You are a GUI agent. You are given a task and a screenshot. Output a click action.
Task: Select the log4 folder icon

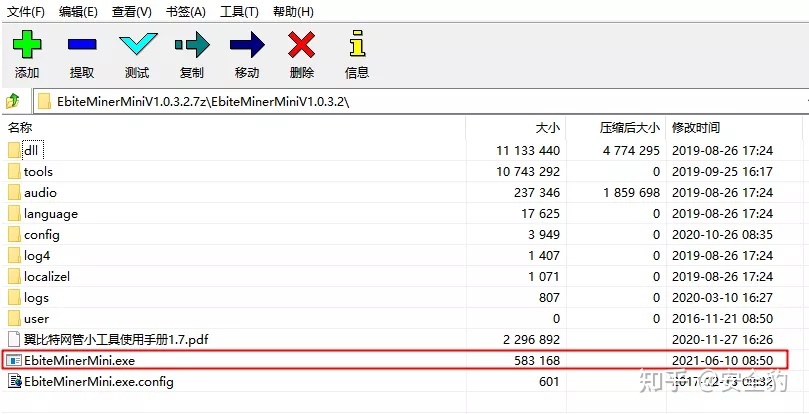coord(14,256)
